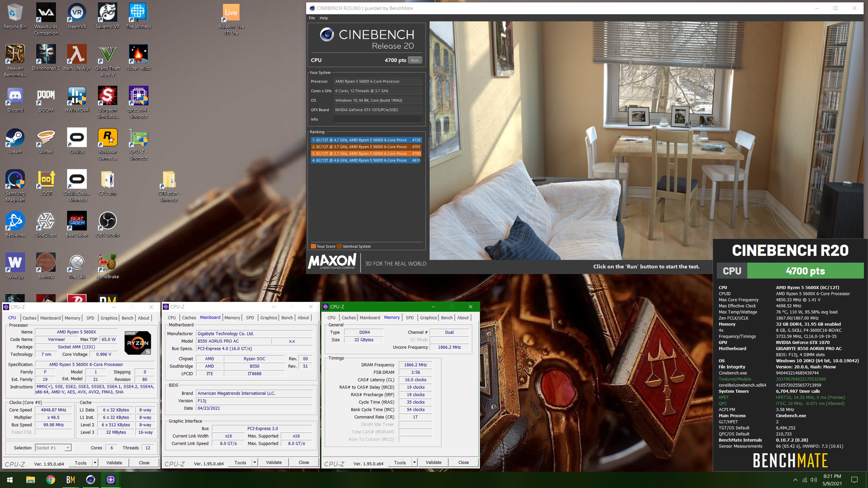Select Sairento VR desktop icon
Image resolution: width=868 pixels, height=488 pixels.
107,16
